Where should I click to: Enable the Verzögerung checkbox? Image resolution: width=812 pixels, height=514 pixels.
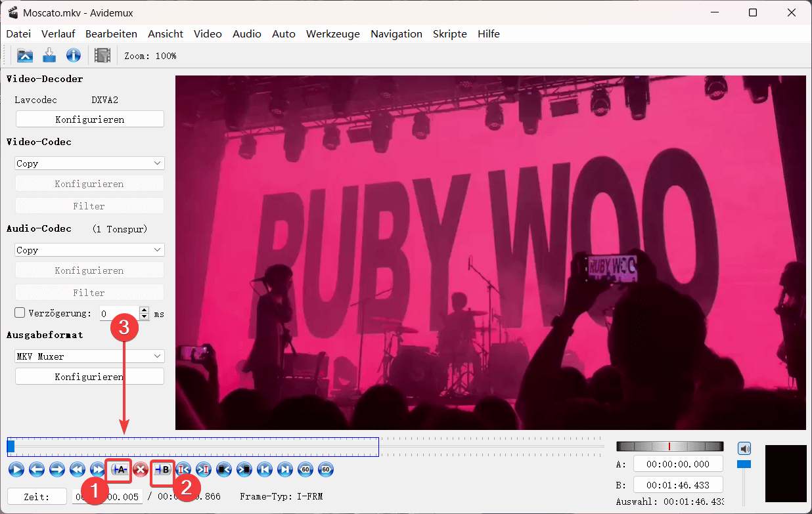coord(20,313)
